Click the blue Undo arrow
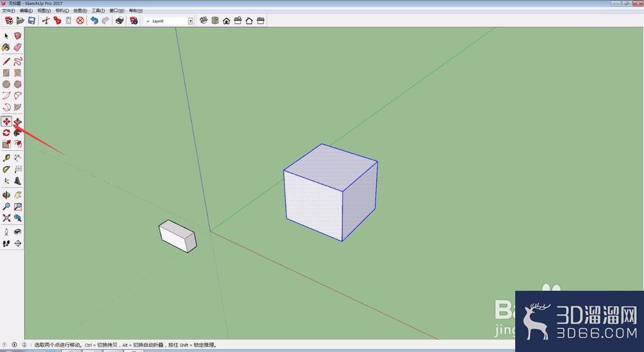 click(x=95, y=21)
